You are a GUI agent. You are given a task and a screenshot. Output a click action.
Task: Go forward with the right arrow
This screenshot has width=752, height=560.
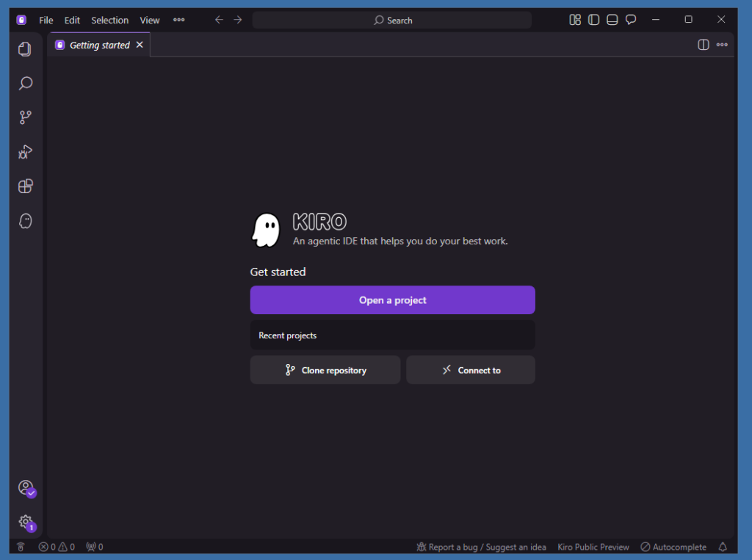point(238,20)
